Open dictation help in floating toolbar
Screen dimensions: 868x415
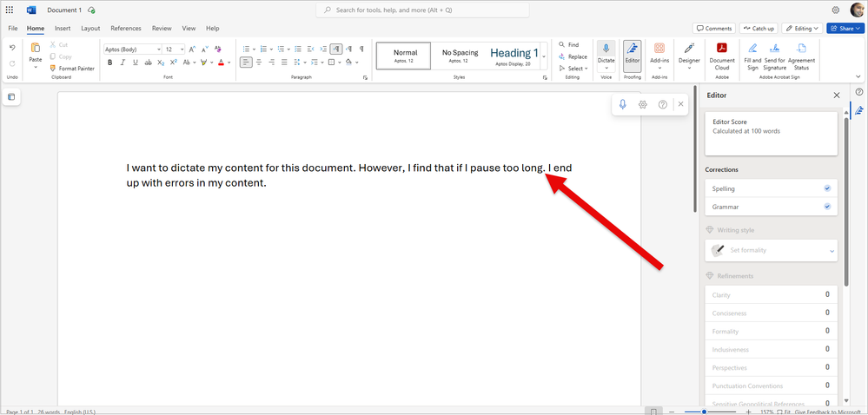click(x=662, y=104)
